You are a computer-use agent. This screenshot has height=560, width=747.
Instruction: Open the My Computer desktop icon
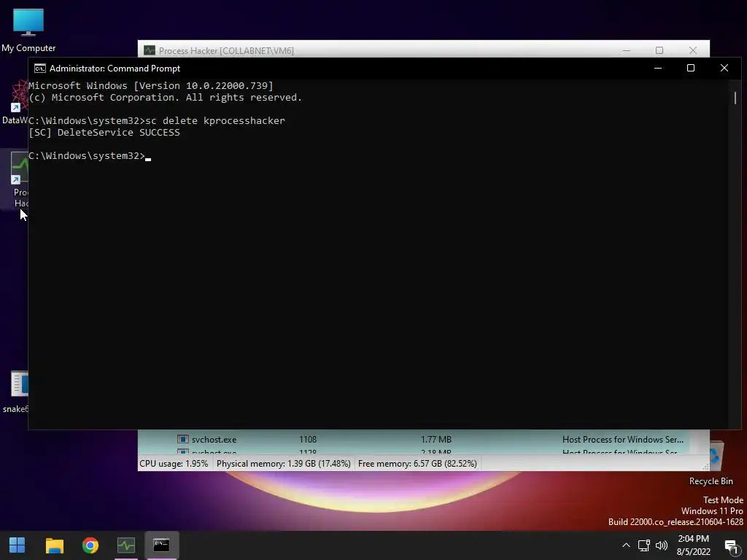pos(28,30)
